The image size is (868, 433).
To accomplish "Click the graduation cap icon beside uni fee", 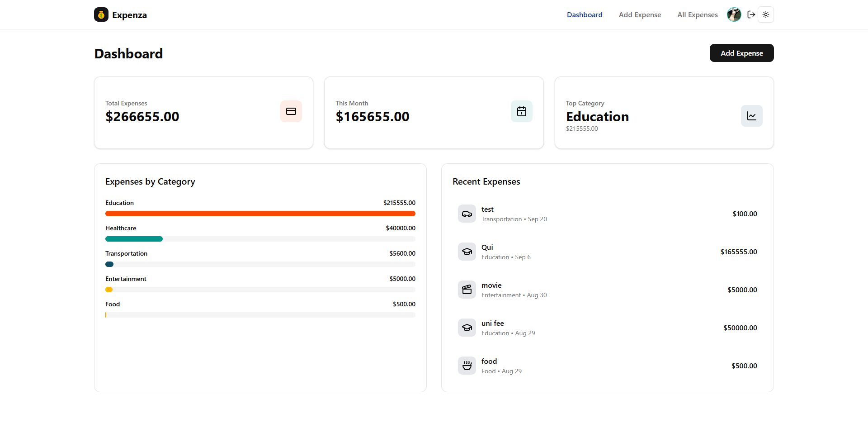I will [x=467, y=328].
